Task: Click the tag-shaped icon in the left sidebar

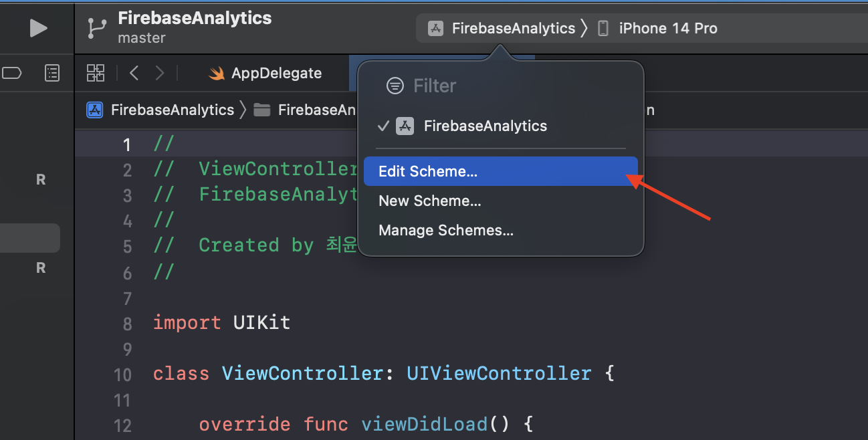Action: (x=12, y=73)
